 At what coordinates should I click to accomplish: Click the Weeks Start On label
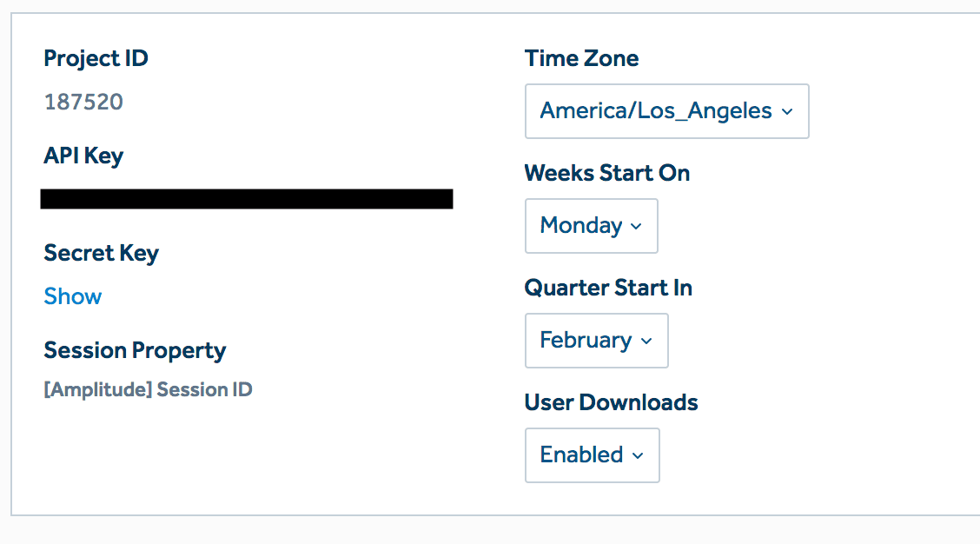(x=606, y=173)
